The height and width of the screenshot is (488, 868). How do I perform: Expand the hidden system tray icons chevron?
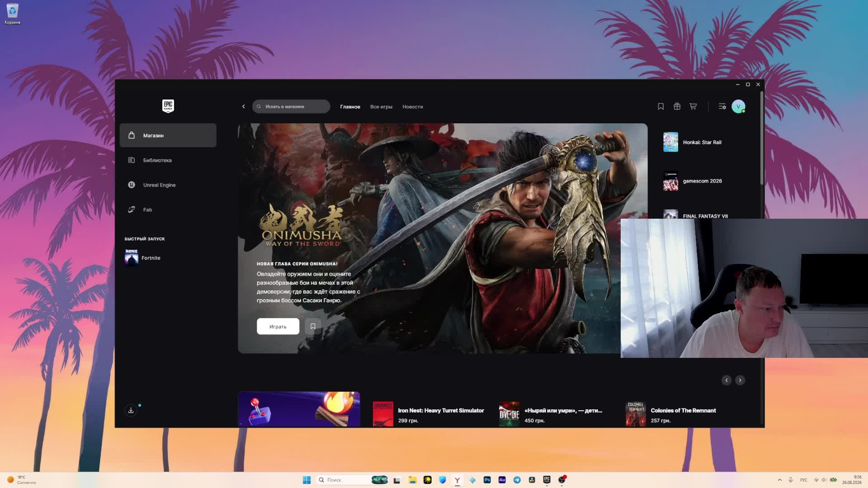[779, 480]
